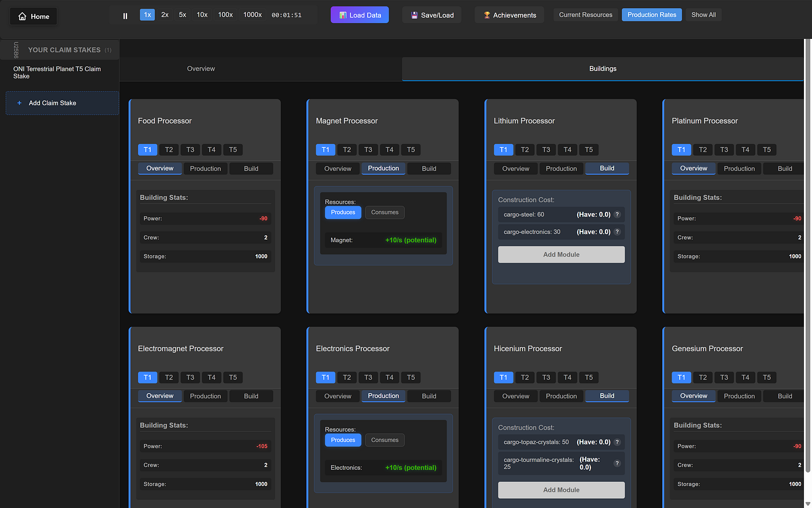Screen dimensions: 812x508
Task: Add Module to the Lithium Processor
Action: (561, 254)
